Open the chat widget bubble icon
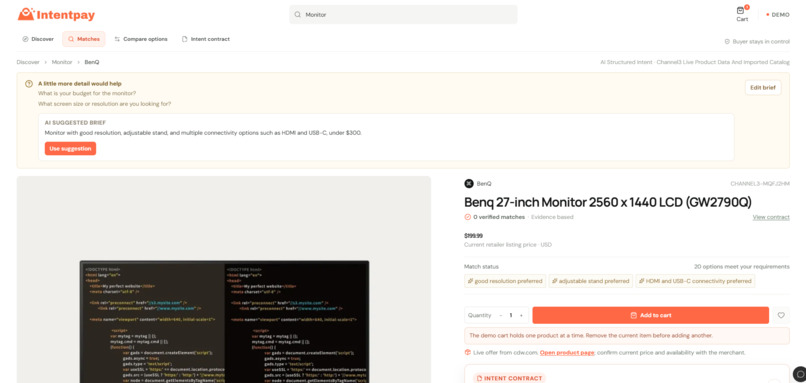The height and width of the screenshot is (383, 806). tap(799, 373)
